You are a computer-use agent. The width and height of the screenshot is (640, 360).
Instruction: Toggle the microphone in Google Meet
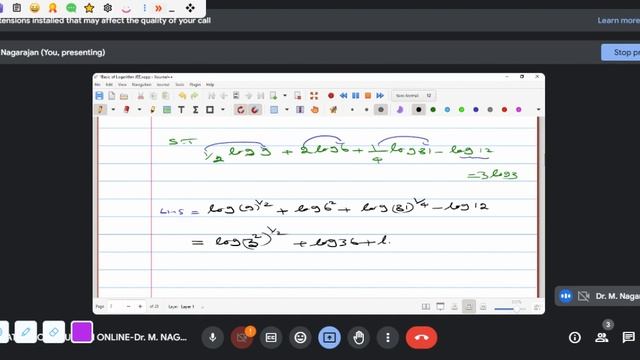pos(213,338)
